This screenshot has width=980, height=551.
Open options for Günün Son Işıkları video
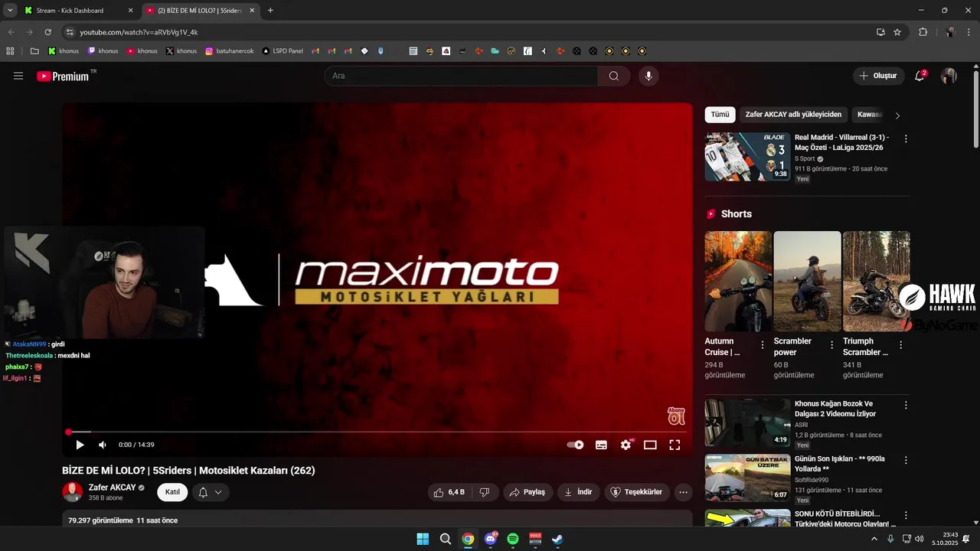click(x=906, y=461)
